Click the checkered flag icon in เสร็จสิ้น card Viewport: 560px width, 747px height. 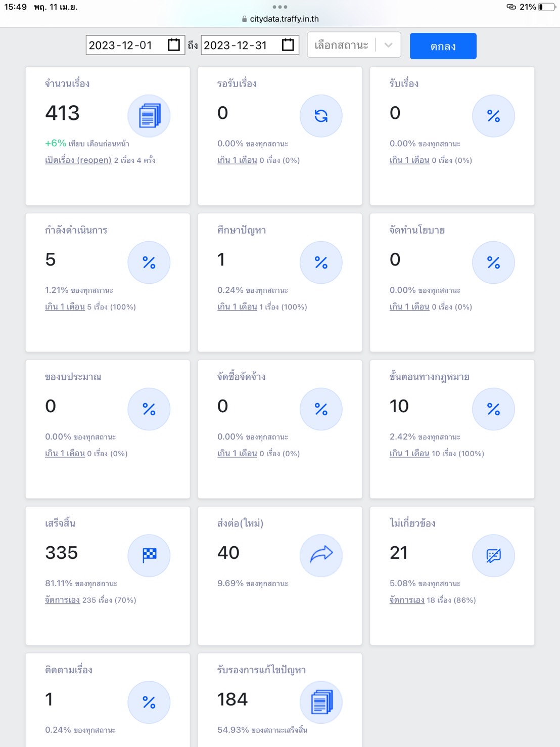pos(149,555)
